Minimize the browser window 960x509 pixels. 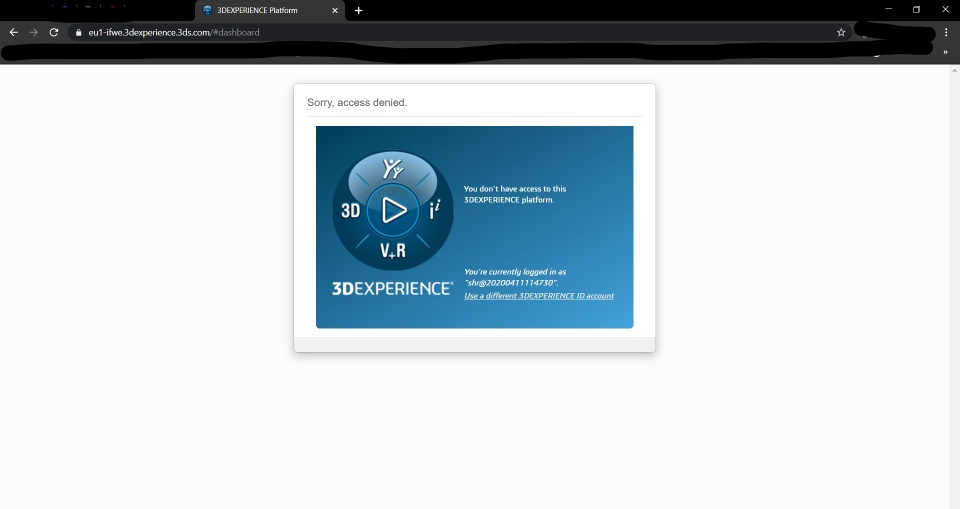pyautogui.click(x=888, y=9)
